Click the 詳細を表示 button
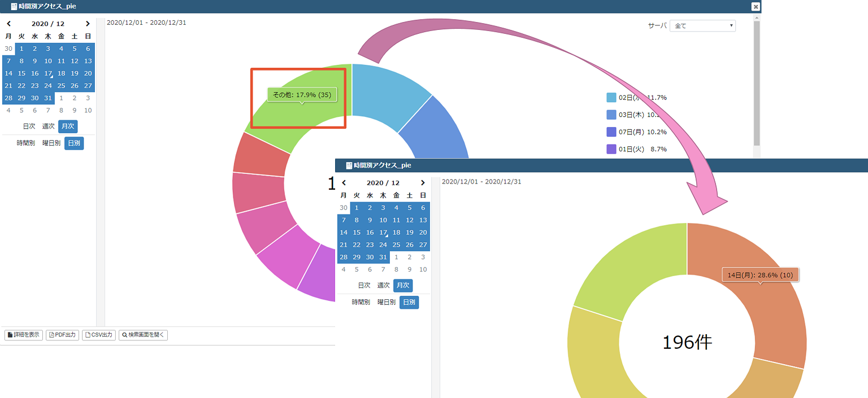 click(24, 335)
